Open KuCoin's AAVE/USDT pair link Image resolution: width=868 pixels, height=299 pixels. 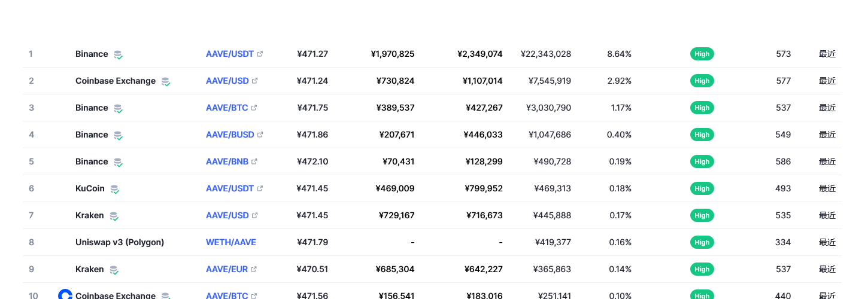[230, 188]
